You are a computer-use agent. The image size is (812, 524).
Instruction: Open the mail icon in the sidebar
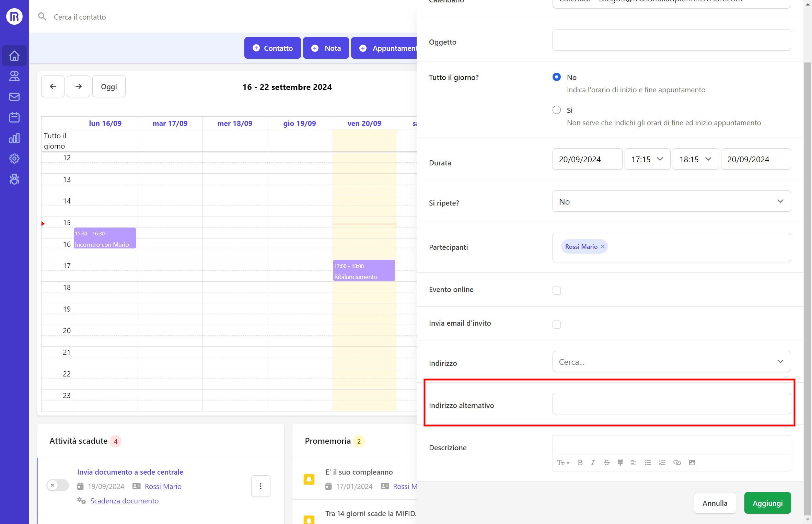(x=14, y=96)
